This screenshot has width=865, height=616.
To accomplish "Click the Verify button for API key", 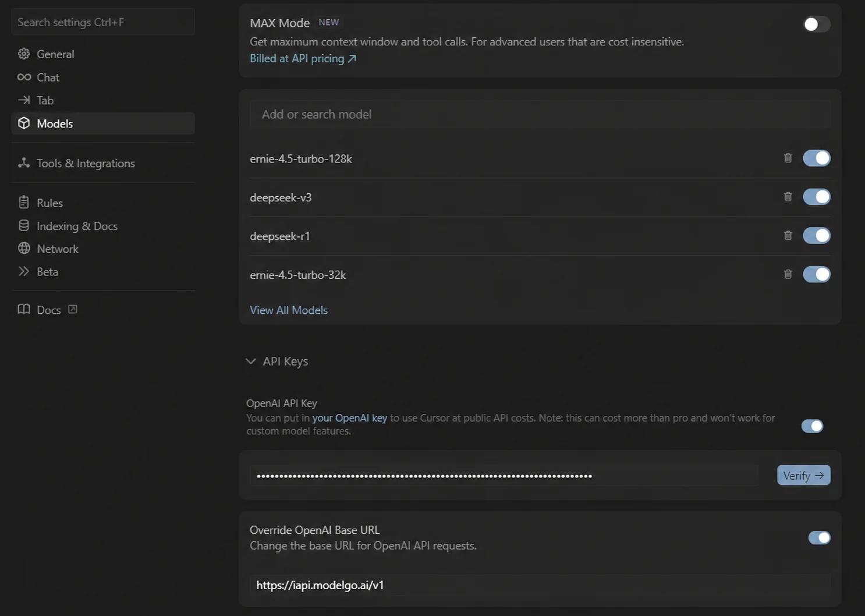I will tap(803, 475).
